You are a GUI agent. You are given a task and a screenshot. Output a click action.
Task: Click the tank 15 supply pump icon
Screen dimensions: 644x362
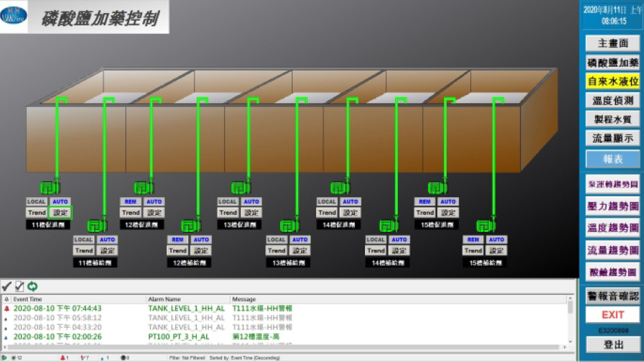485,225
